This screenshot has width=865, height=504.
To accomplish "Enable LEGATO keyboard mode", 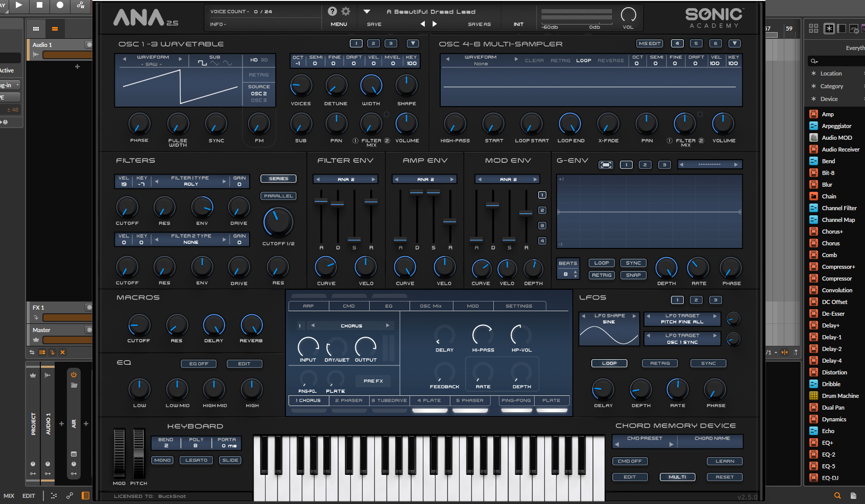I will click(x=196, y=460).
